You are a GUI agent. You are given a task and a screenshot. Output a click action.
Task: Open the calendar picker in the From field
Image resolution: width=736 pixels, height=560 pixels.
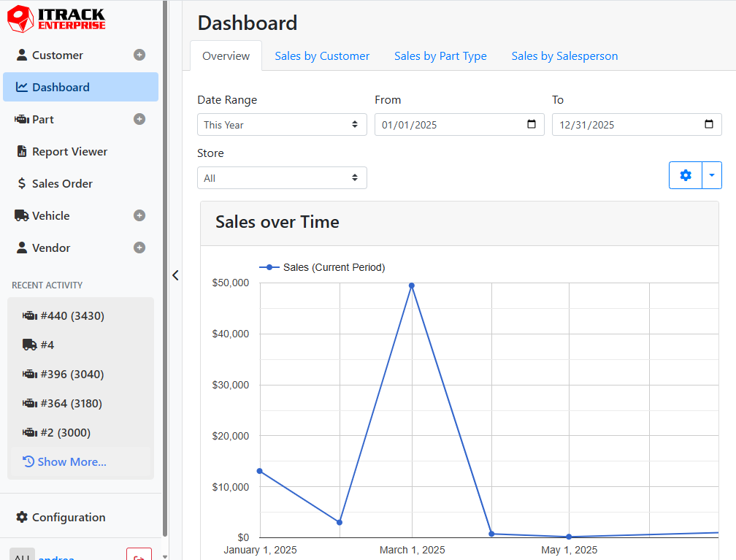coord(532,124)
